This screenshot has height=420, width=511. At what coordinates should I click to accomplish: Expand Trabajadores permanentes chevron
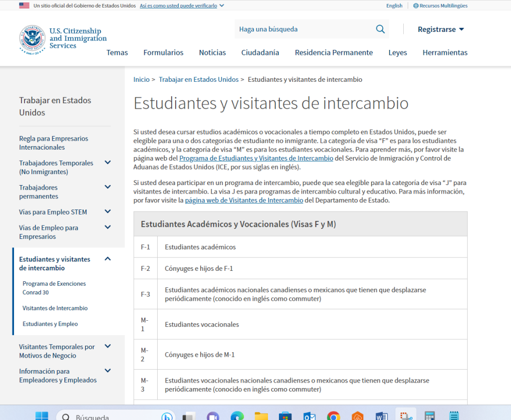[108, 187]
